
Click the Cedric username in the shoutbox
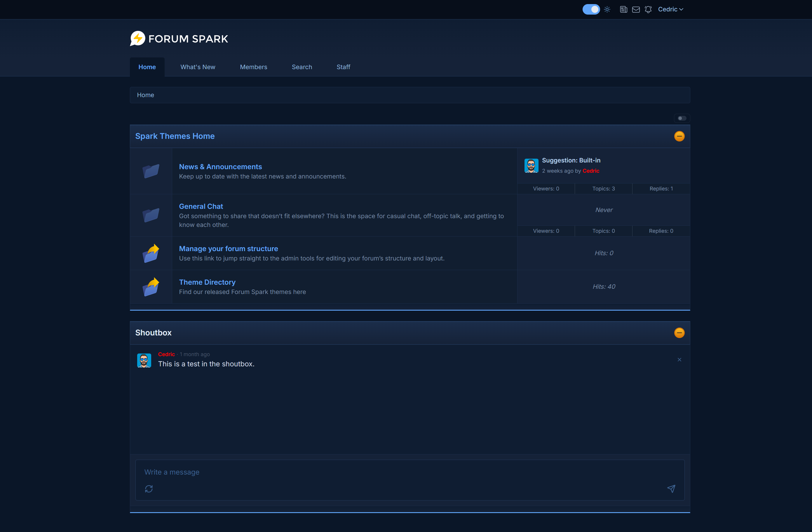tap(166, 354)
